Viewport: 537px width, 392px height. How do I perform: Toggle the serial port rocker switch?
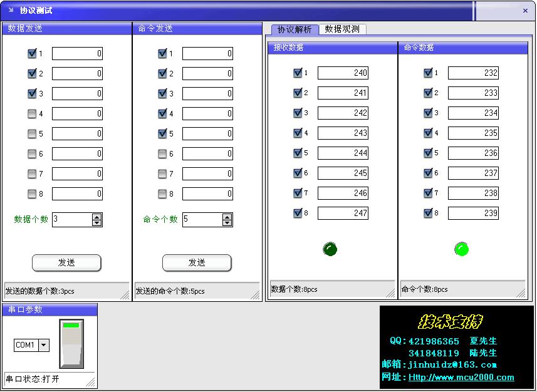(x=71, y=344)
